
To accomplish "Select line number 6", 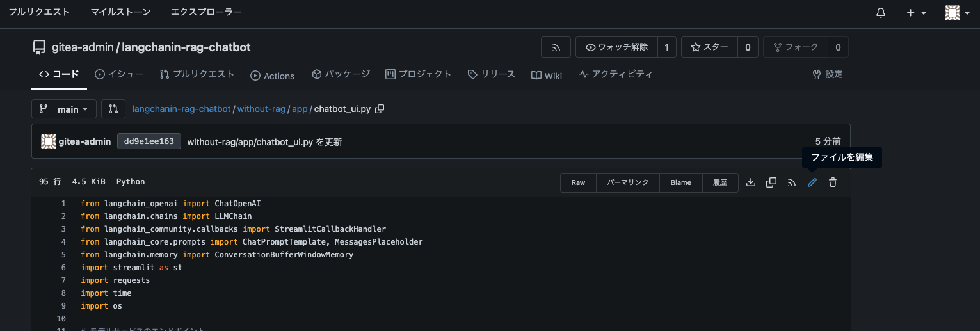I will (63, 268).
